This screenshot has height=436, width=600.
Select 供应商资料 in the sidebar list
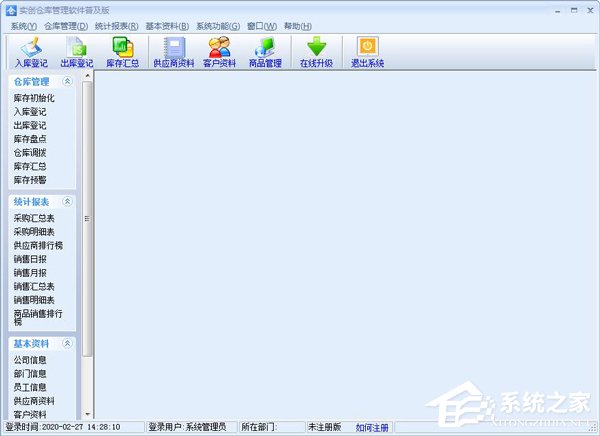coord(34,401)
